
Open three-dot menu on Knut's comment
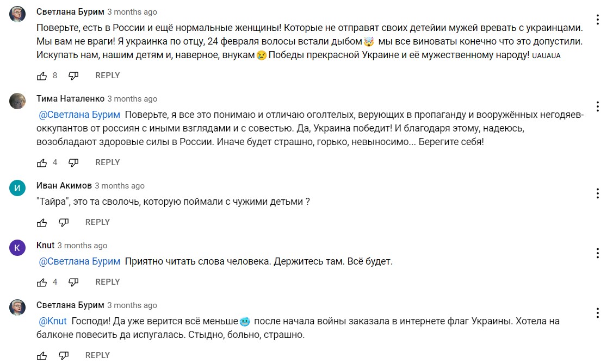pos(597,253)
